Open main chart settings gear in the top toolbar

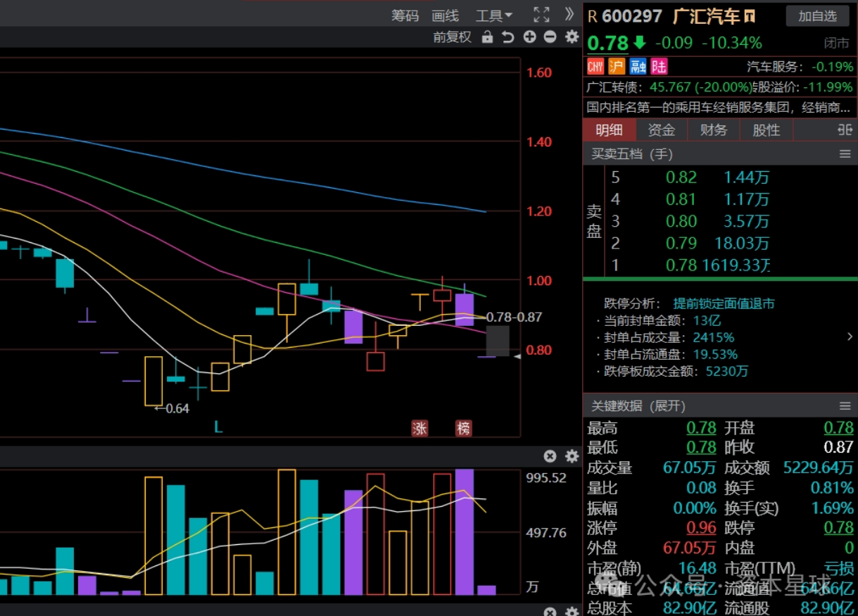[x=572, y=37]
